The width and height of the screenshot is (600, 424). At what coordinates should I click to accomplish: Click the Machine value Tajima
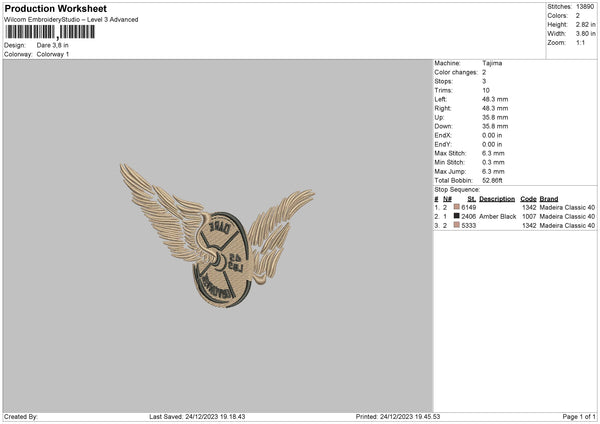click(492, 63)
